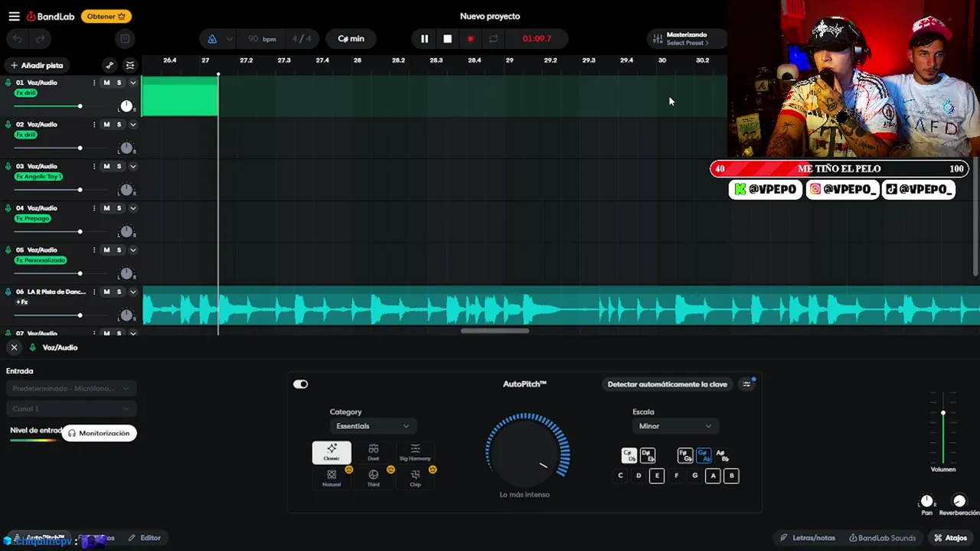Pause playback with the pause button
Image resolution: width=980 pixels, height=551 pixels.
click(x=424, y=38)
